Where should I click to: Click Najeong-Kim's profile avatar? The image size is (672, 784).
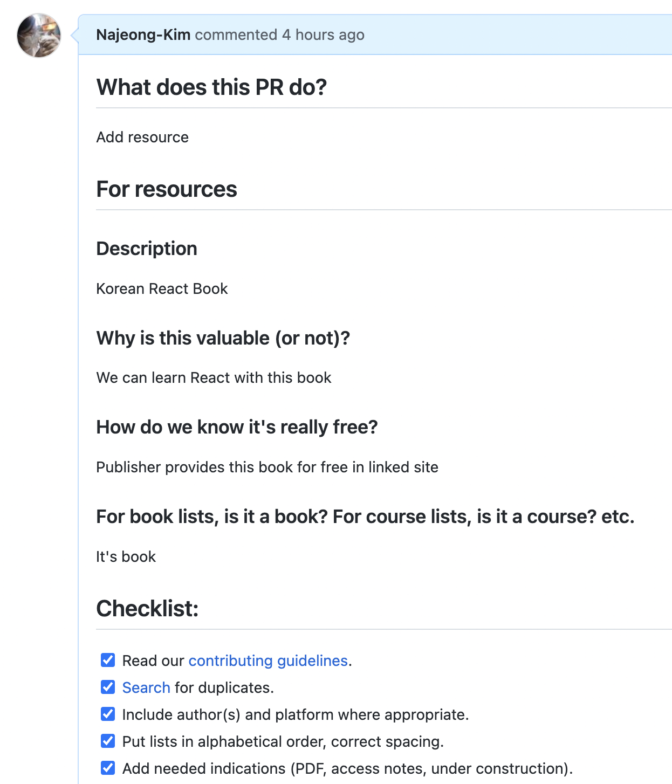[x=39, y=36]
